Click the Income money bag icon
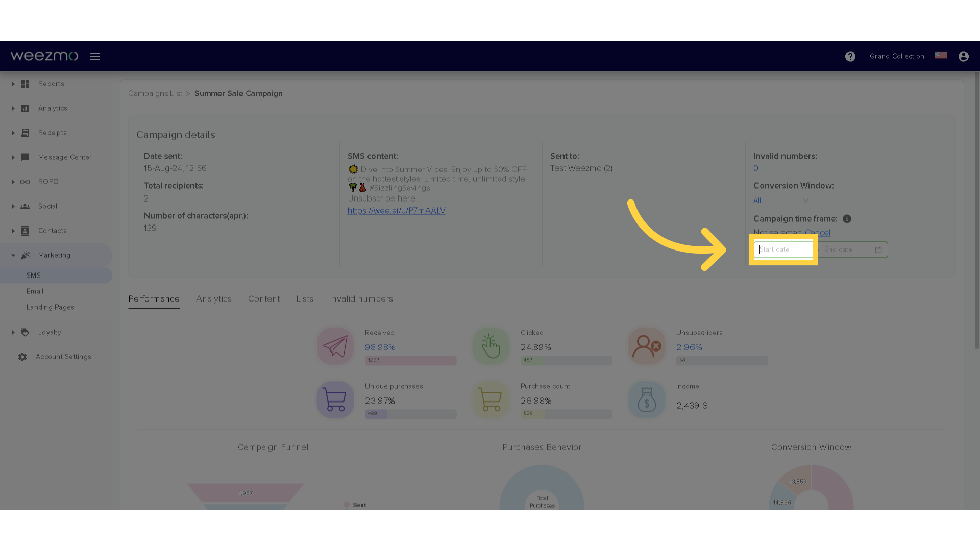Viewport: 980px width, 551px height. click(647, 400)
